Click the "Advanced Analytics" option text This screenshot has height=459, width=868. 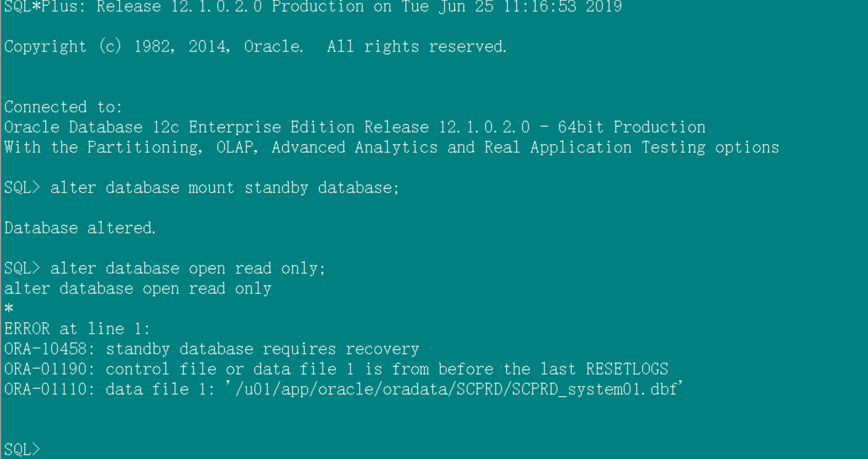click(354, 147)
